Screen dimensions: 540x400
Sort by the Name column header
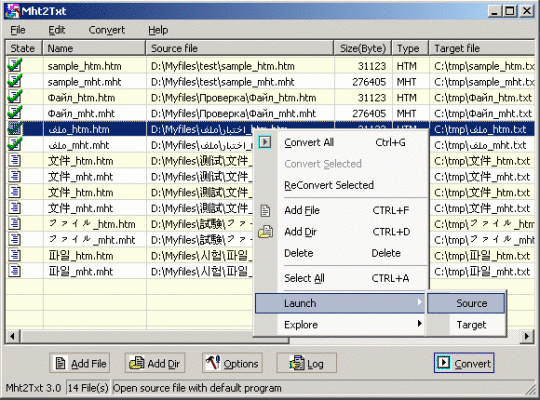[x=94, y=48]
